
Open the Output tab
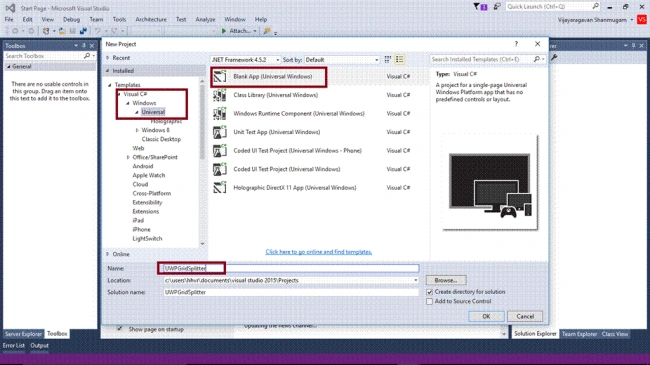[39, 346]
